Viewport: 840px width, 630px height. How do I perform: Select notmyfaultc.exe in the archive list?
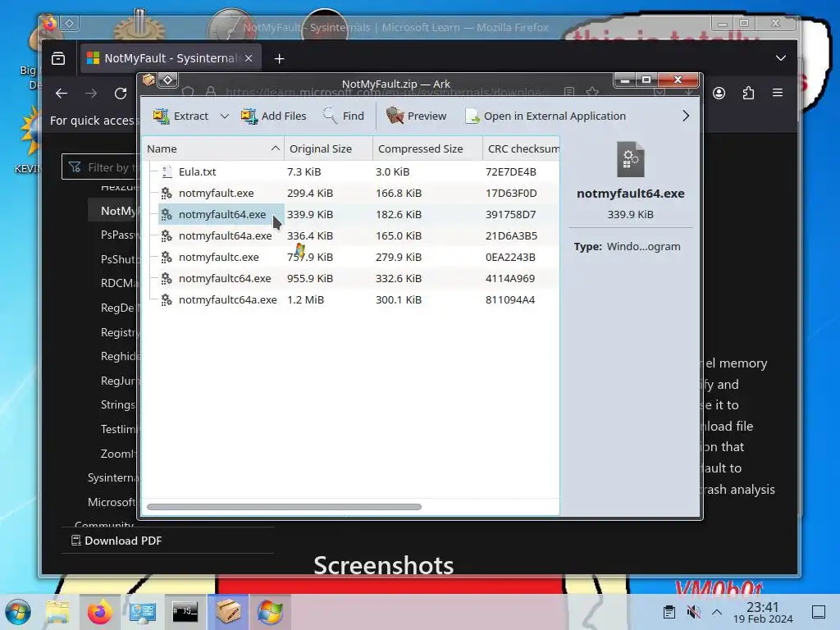click(351, 257)
